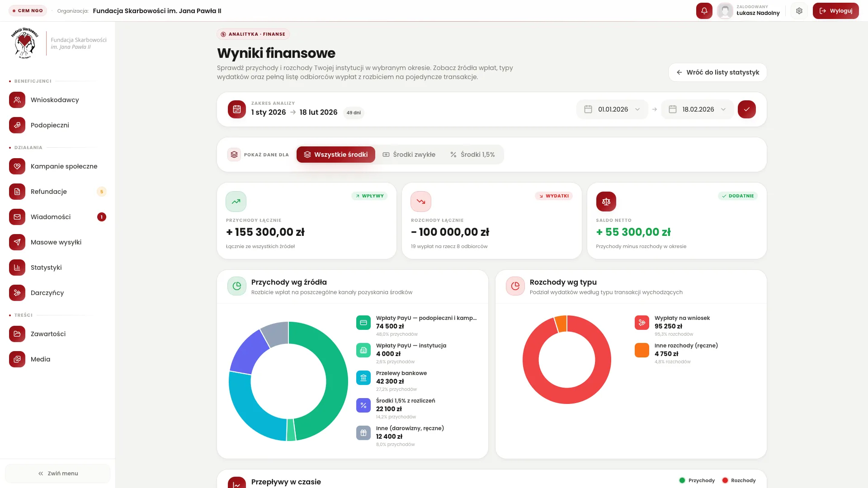Image resolution: width=868 pixels, height=488 pixels.
Task: Click the 42 300 zł amount
Action: click(x=390, y=381)
